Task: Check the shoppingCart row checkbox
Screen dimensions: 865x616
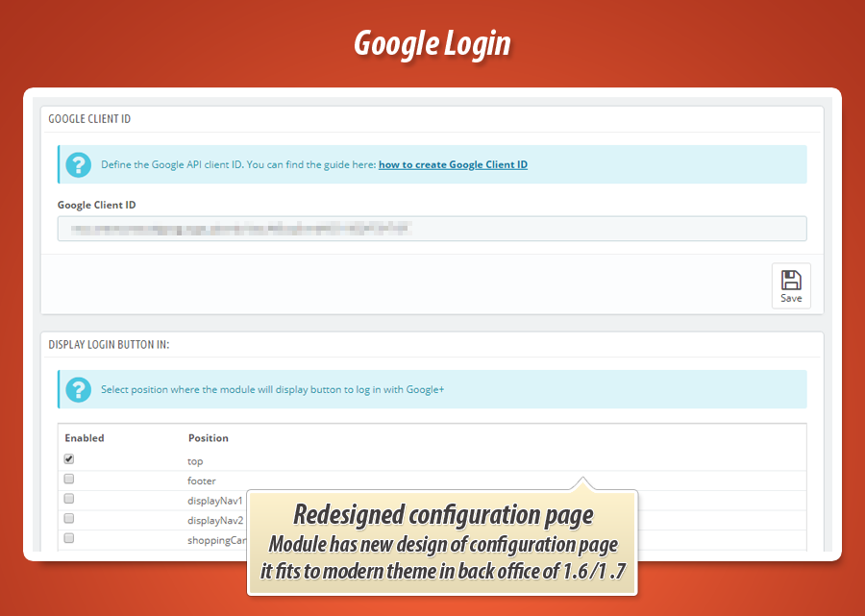Action: (x=69, y=539)
